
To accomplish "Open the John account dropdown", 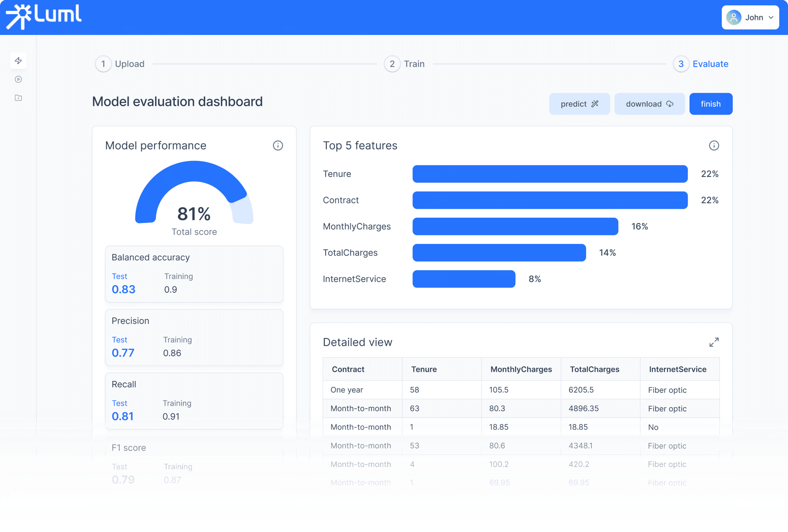I will click(x=750, y=17).
